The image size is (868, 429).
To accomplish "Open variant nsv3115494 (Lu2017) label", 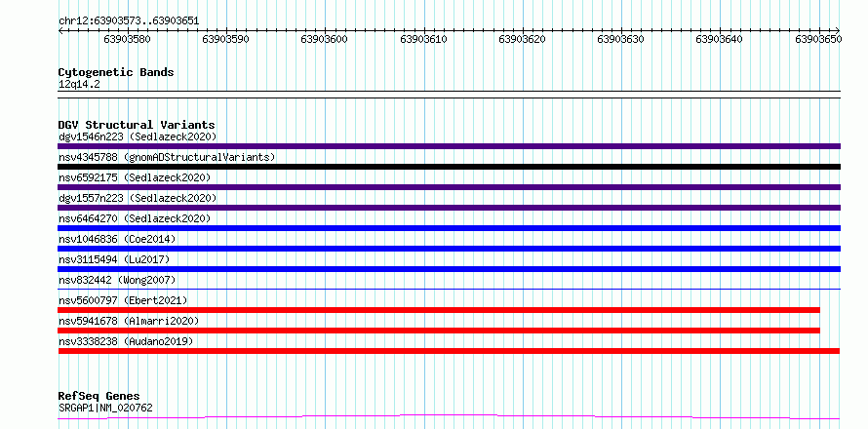I will tap(114, 259).
